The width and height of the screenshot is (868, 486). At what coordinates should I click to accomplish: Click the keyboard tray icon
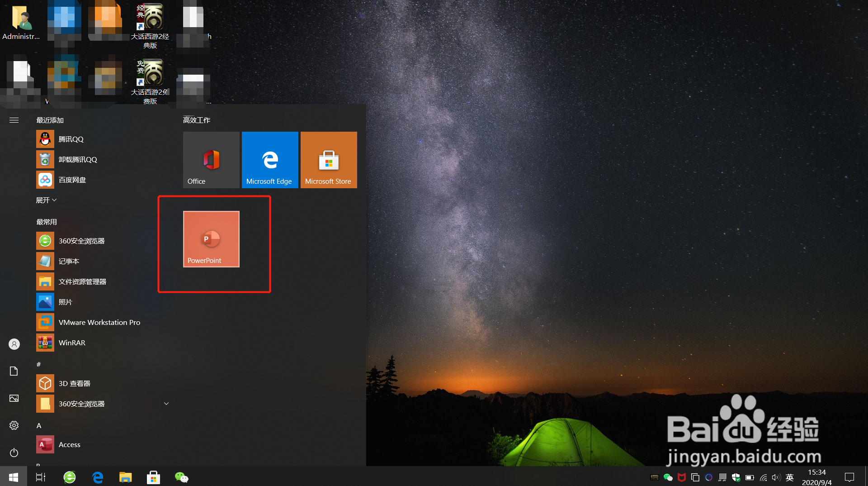tap(654, 477)
